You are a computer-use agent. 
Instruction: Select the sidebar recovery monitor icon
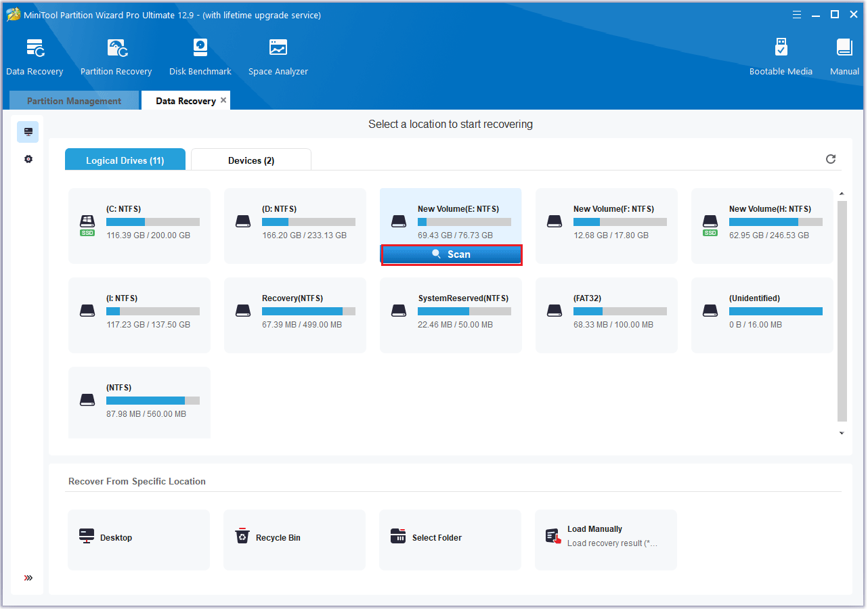pyautogui.click(x=28, y=132)
